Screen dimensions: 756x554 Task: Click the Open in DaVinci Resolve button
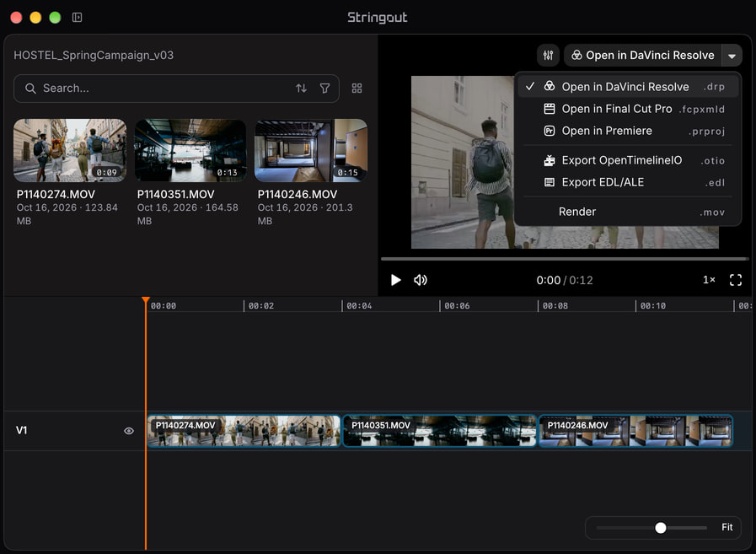click(x=643, y=55)
